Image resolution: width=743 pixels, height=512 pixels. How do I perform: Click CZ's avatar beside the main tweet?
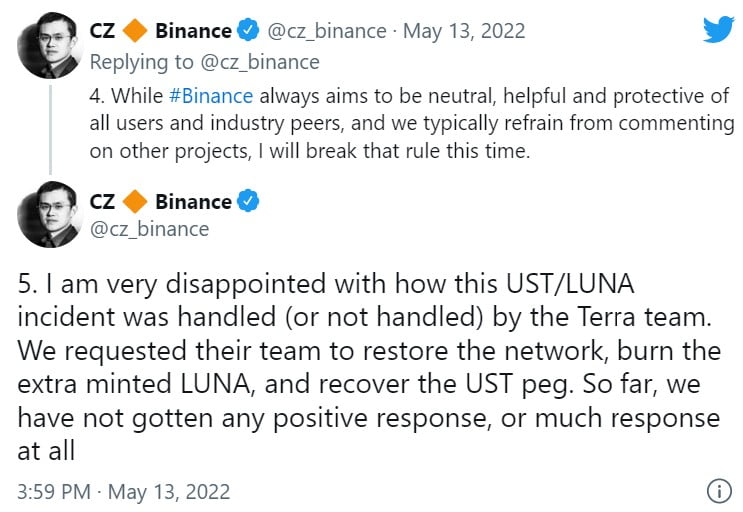[x=47, y=215]
